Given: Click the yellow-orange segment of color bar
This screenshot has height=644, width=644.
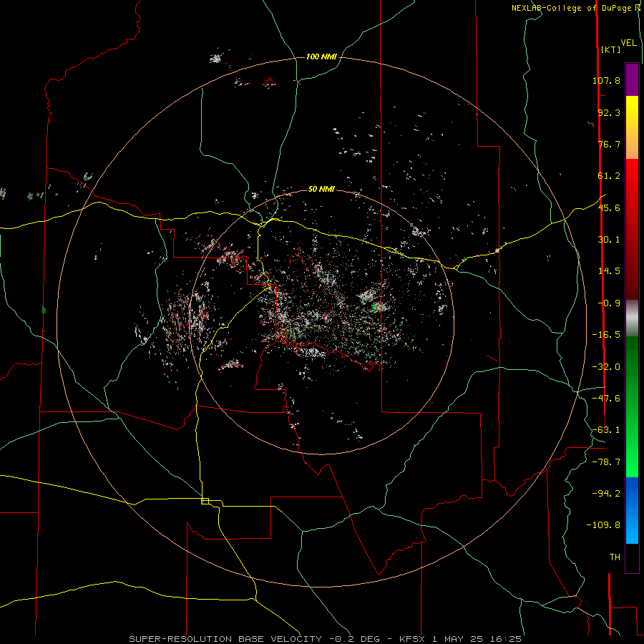Looking at the screenshot, I should 632,127.
